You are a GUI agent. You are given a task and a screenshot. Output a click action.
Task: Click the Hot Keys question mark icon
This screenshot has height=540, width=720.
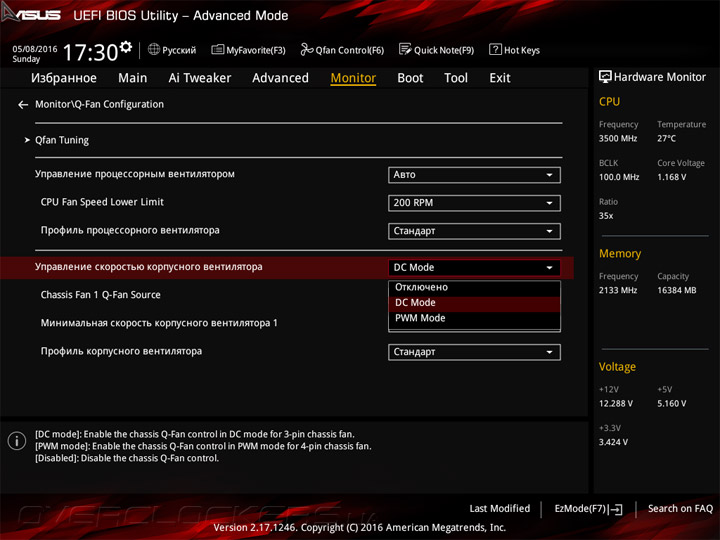(495, 49)
